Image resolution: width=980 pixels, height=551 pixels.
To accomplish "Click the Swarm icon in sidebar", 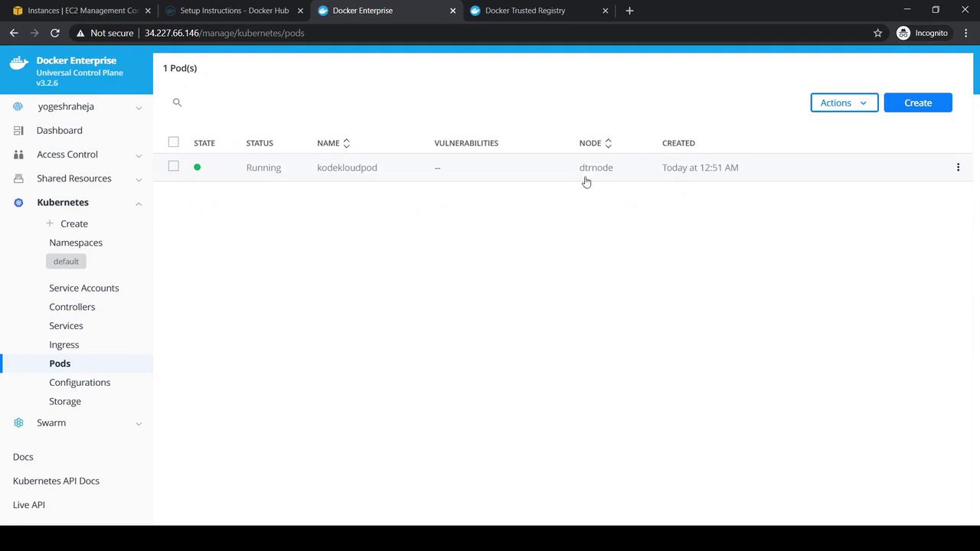I will point(18,423).
